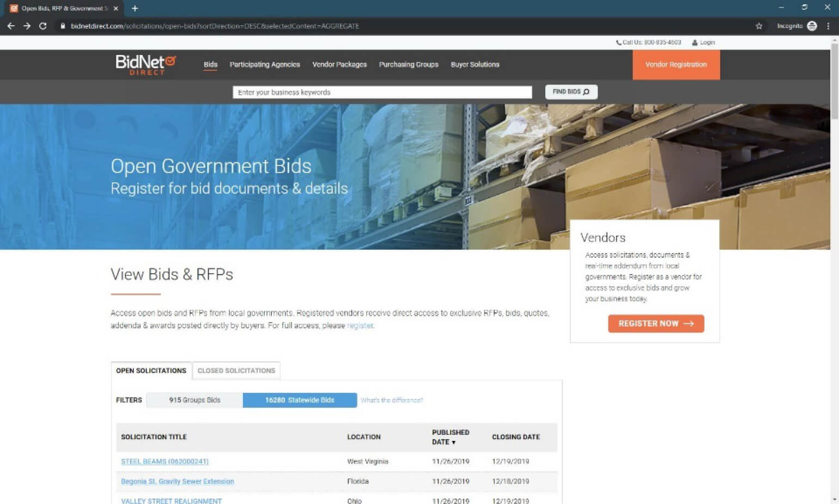Open the Participating Agencies menu item
This screenshot has width=839, height=504.
pyautogui.click(x=265, y=64)
